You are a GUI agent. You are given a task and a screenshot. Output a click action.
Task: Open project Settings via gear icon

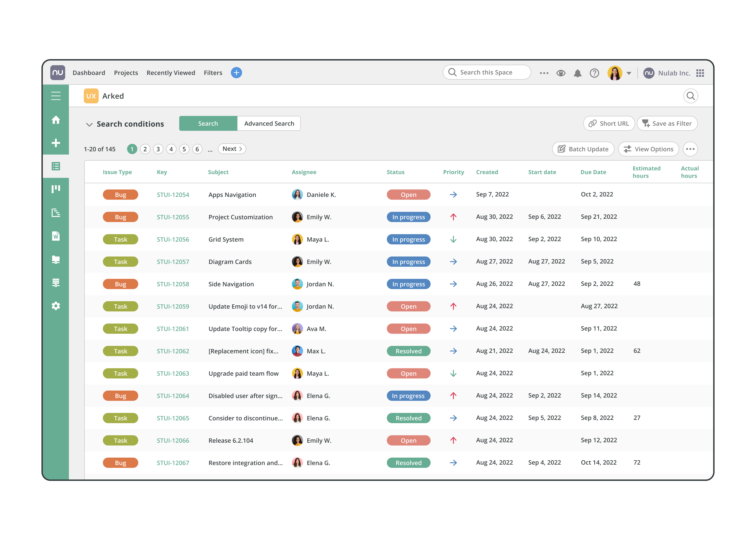(56, 306)
